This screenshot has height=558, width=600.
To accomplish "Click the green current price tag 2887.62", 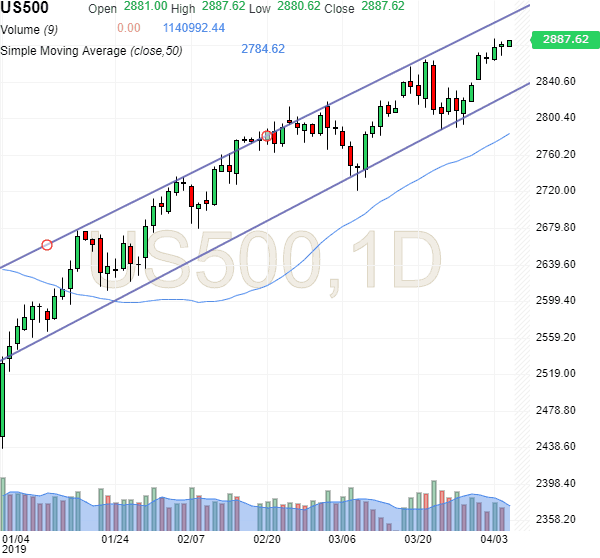I will (x=564, y=40).
